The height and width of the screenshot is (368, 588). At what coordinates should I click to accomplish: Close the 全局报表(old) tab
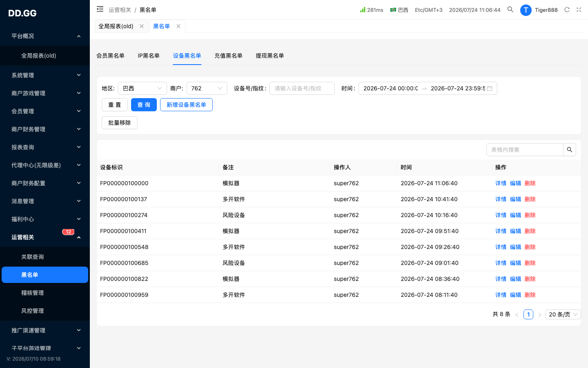(x=142, y=26)
